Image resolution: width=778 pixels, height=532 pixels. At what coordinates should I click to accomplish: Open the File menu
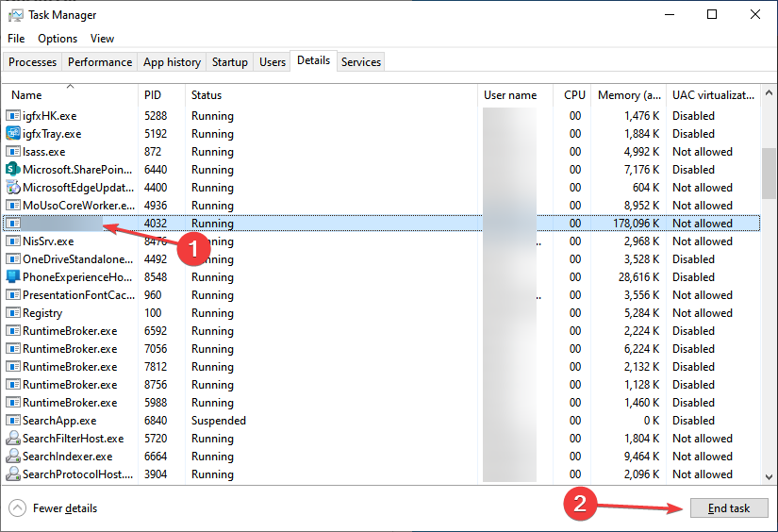[x=16, y=39]
